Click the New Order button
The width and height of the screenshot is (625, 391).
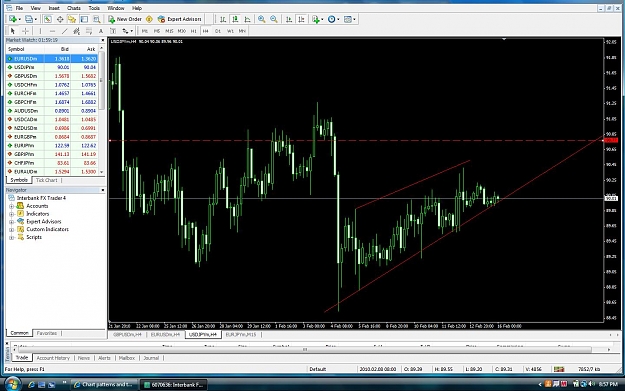(125, 19)
